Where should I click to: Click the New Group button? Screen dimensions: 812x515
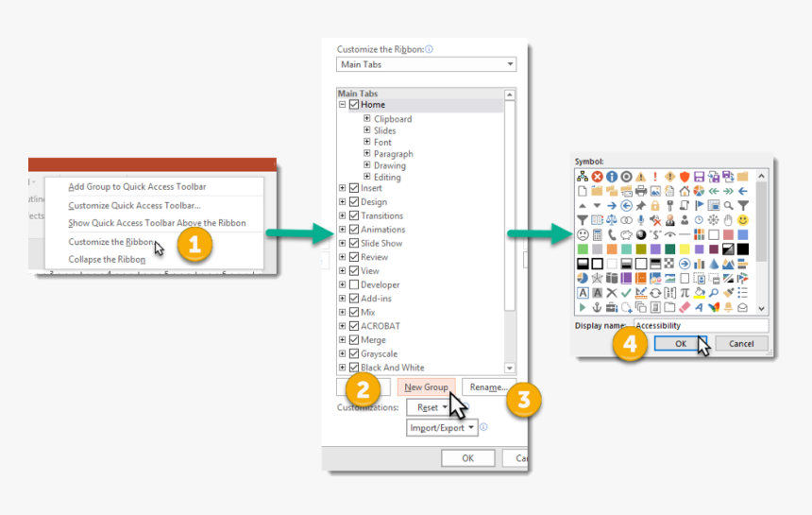pyautogui.click(x=426, y=387)
